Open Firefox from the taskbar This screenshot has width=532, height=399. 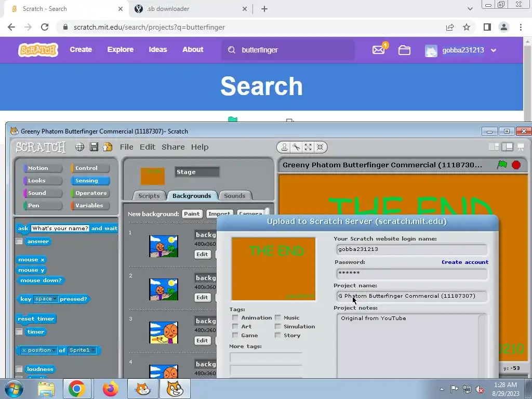click(x=110, y=389)
